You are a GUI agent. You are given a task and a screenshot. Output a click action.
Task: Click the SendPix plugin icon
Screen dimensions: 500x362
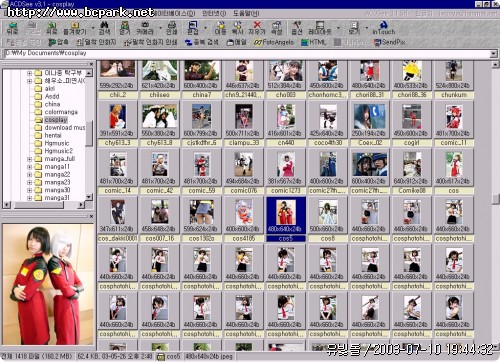[390, 42]
